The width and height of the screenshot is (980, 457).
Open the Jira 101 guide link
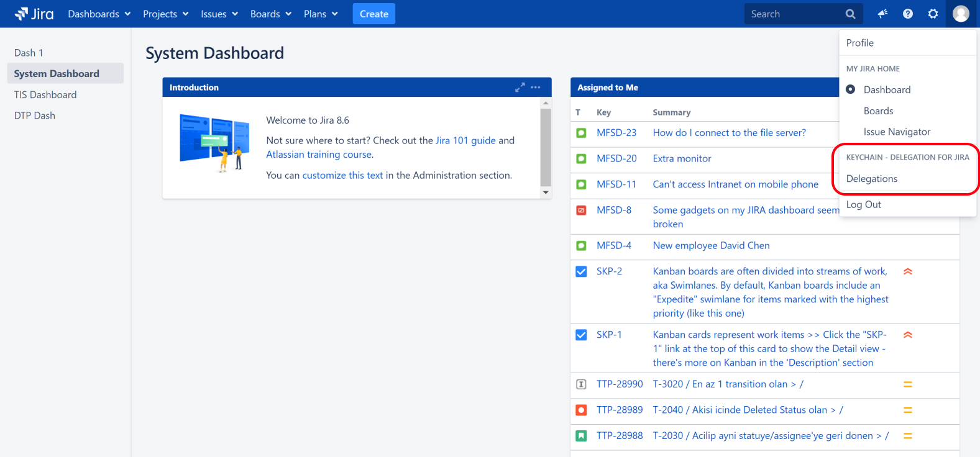[465, 140]
